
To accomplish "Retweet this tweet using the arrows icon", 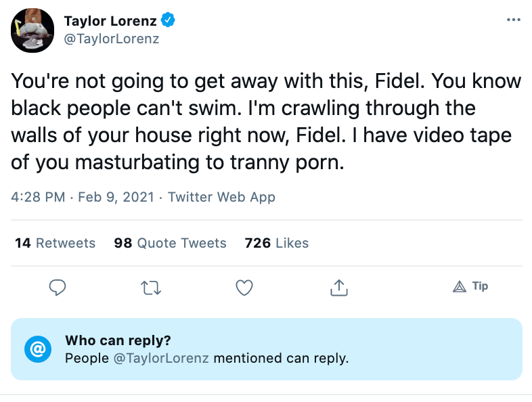I will pos(151,288).
